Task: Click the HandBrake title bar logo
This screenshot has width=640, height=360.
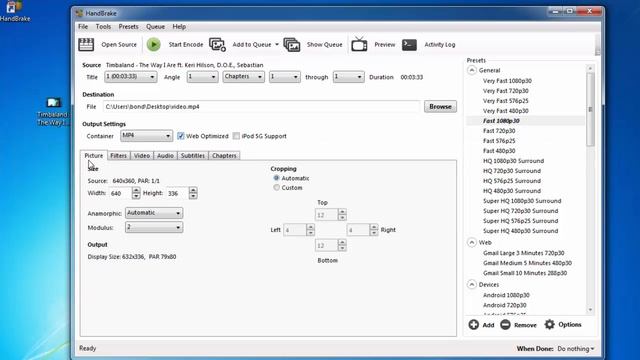Action: point(79,13)
